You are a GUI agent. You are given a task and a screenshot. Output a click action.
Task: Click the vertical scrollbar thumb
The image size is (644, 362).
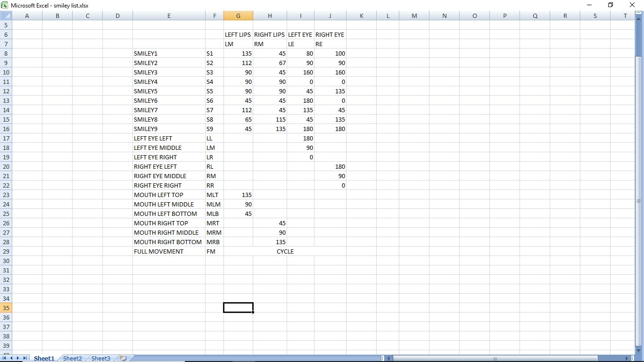[639, 200]
